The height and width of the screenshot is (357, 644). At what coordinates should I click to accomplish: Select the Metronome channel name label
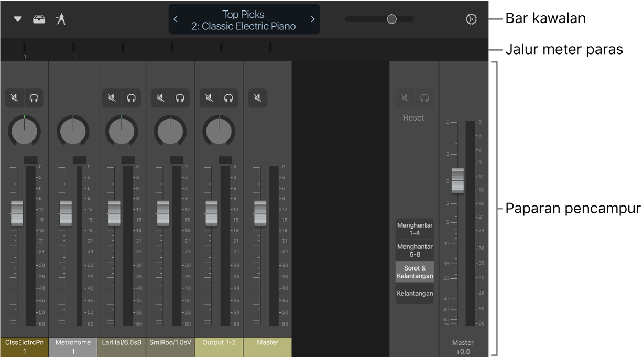tap(73, 347)
